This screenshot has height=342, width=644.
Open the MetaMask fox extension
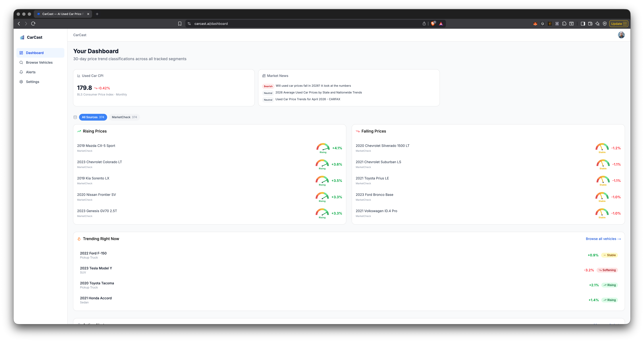[535, 24]
